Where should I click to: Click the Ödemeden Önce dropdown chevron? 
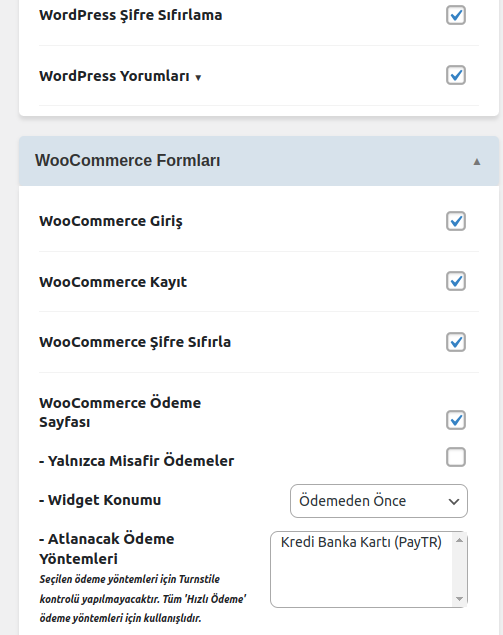(454, 502)
